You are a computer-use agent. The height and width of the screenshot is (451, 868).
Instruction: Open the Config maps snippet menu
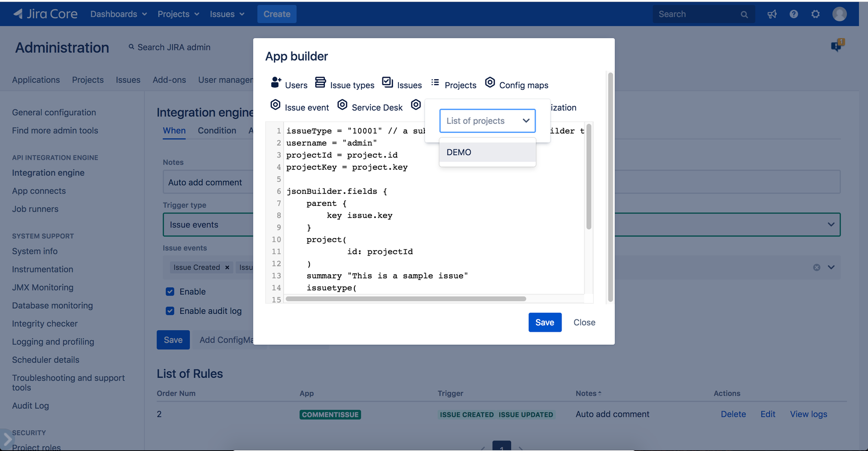[x=517, y=84]
